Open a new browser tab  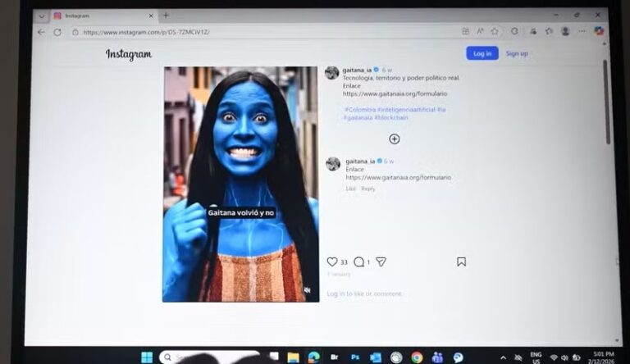(166, 15)
